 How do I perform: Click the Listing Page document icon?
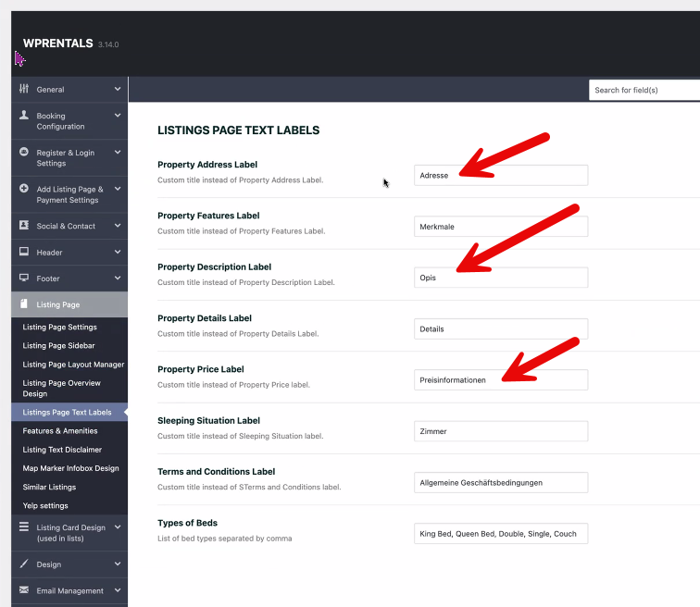tap(24, 303)
